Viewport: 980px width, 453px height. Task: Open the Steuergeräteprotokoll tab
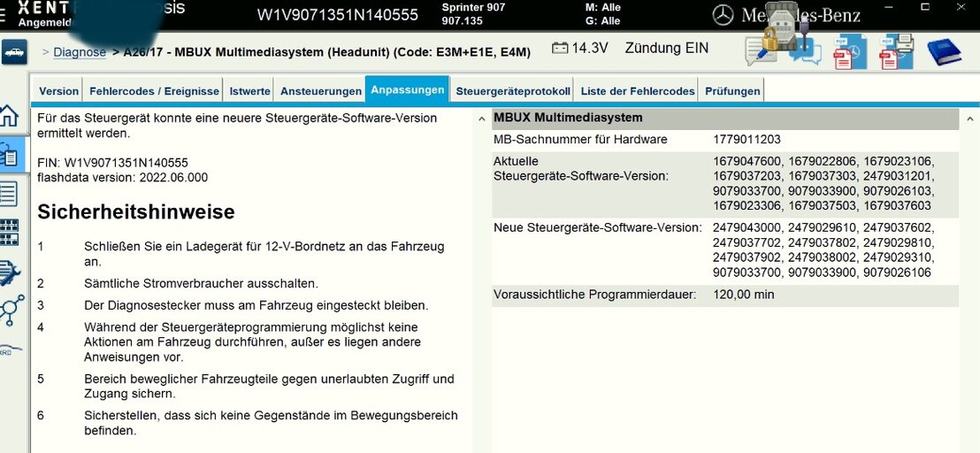click(512, 91)
